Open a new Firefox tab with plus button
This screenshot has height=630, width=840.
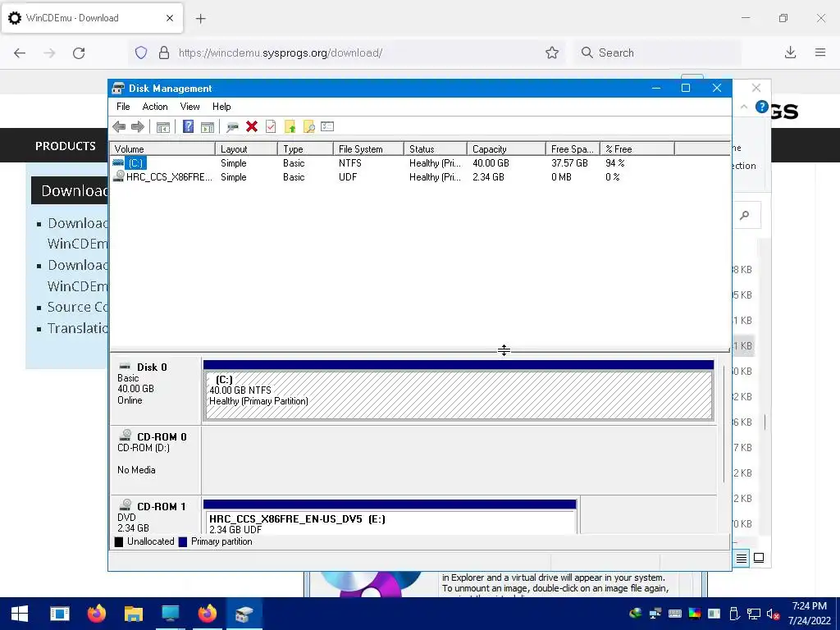(x=200, y=19)
